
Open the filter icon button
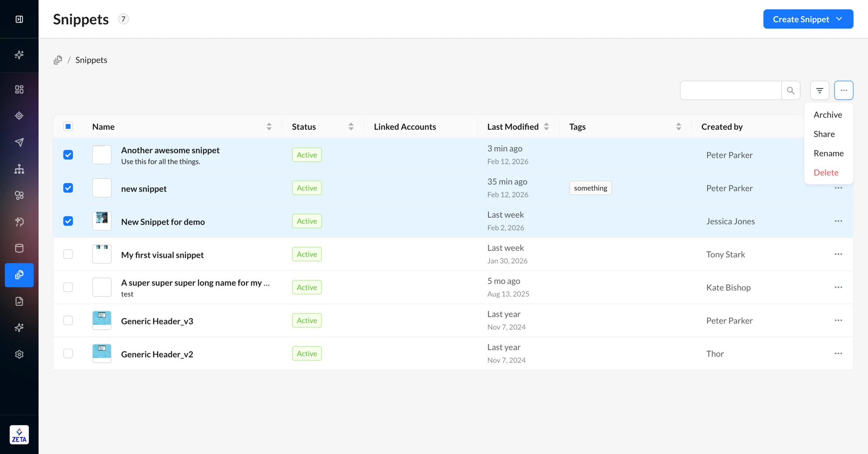819,90
